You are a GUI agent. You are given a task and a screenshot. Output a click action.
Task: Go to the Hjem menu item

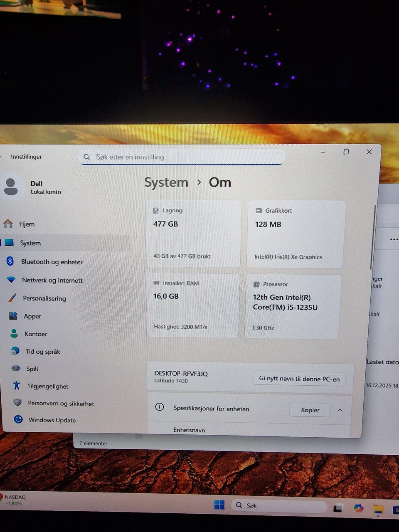coord(27,224)
